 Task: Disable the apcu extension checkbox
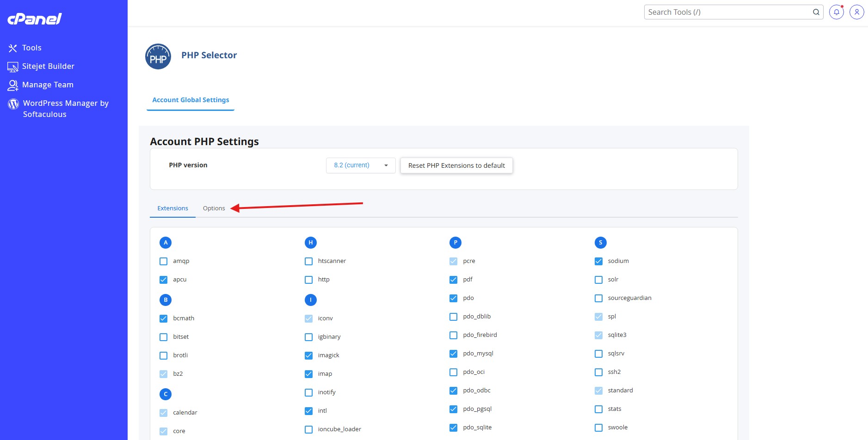pos(163,280)
